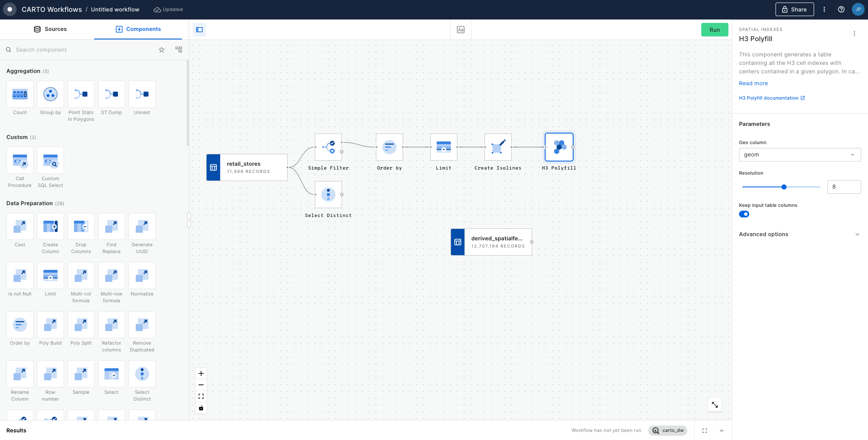Image resolution: width=868 pixels, height=440 pixels.
Task: Pick the Group by component
Action: point(50,94)
